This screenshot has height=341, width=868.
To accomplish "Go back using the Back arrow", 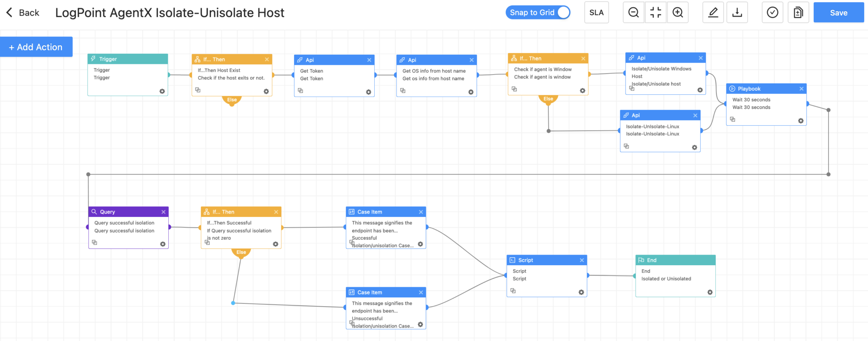I will (23, 13).
